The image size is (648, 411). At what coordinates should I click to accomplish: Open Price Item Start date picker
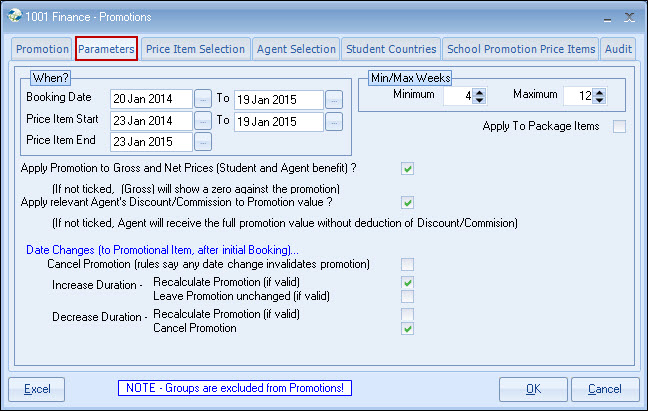coord(203,121)
